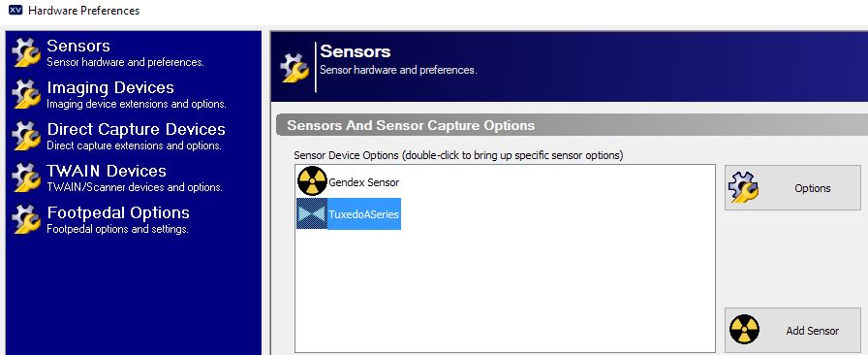
Task: Click the gear icon on Options button
Action: pyautogui.click(x=743, y=187)
